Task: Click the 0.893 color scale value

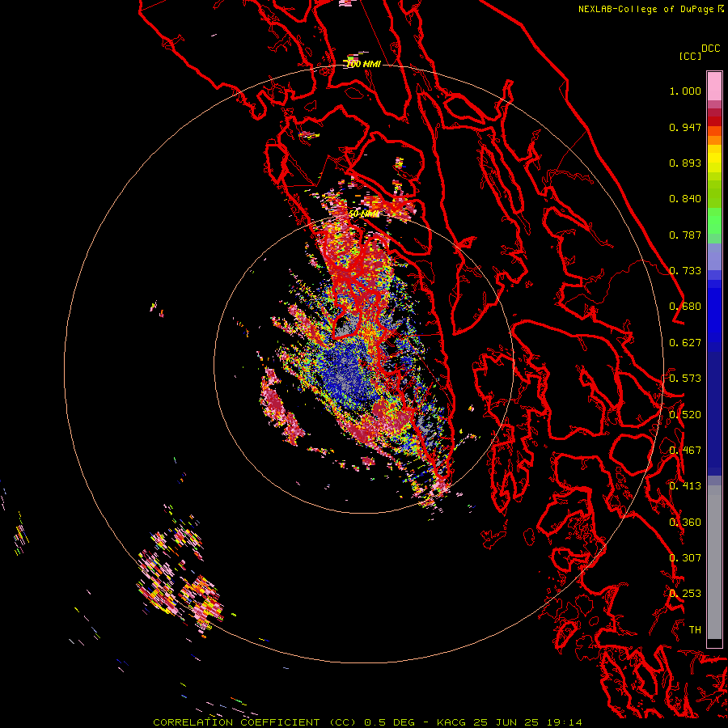Action: [685, 163]
